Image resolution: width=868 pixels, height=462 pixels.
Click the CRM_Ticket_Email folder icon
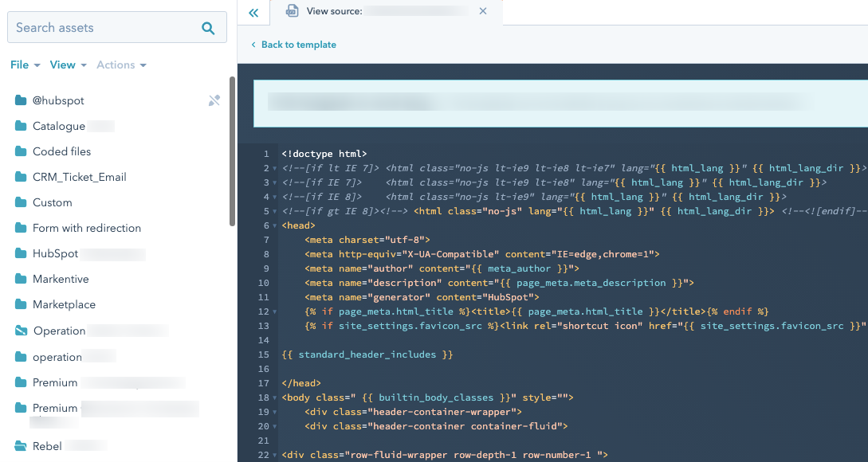pos(21,177)
